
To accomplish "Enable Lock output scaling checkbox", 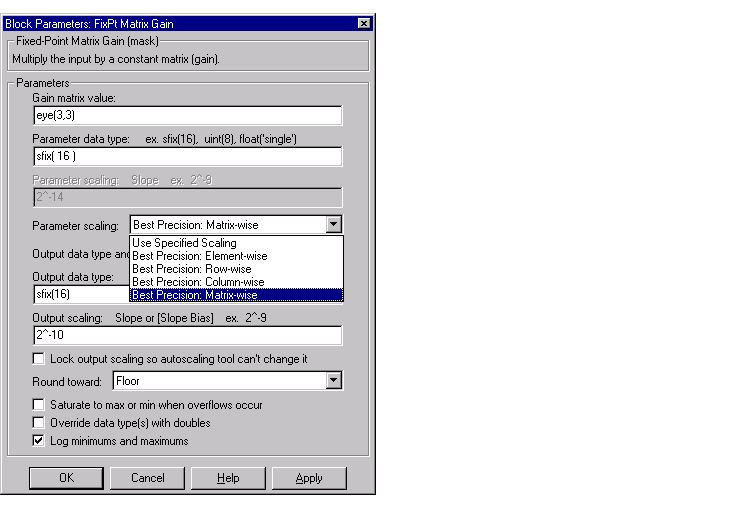I will click(x=38, y=358).
